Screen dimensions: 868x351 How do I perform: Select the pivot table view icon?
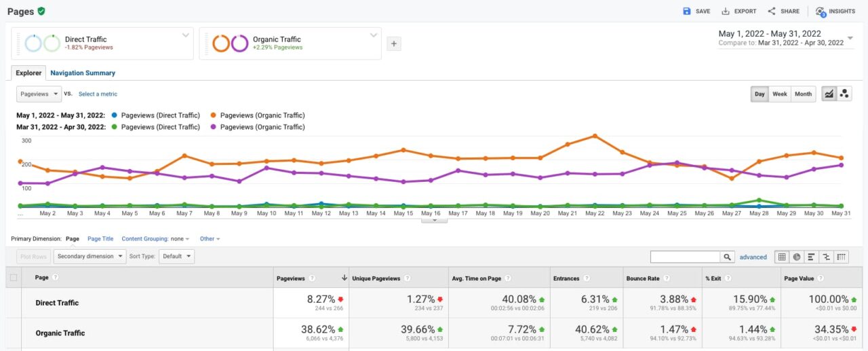click(x=842, y=257)
